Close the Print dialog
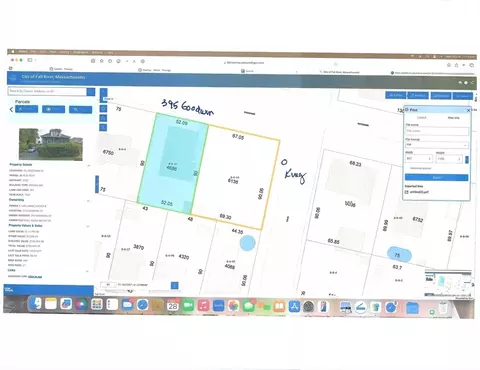The image size is (480, 370). click(468, 110)
